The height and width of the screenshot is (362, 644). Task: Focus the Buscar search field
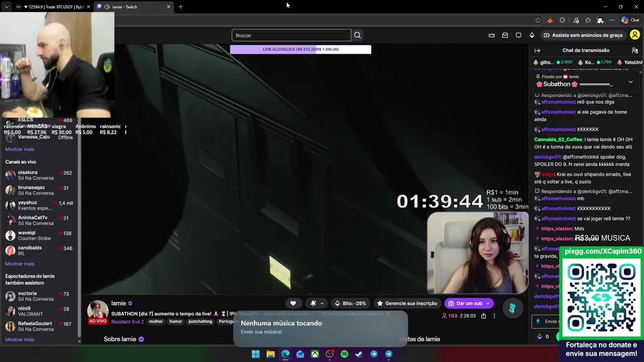291,35
